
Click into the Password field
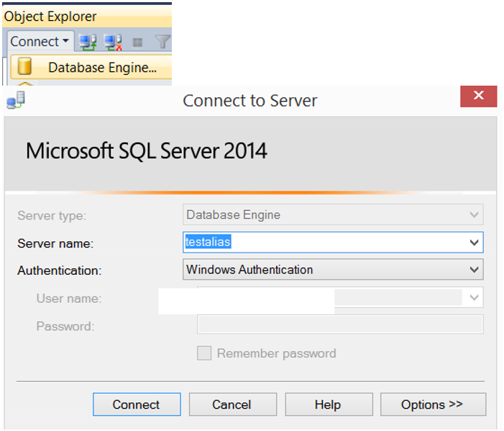[340, 325]
